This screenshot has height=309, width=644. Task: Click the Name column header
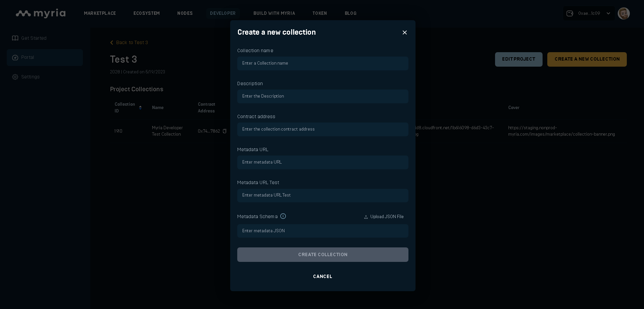[158, 108]
